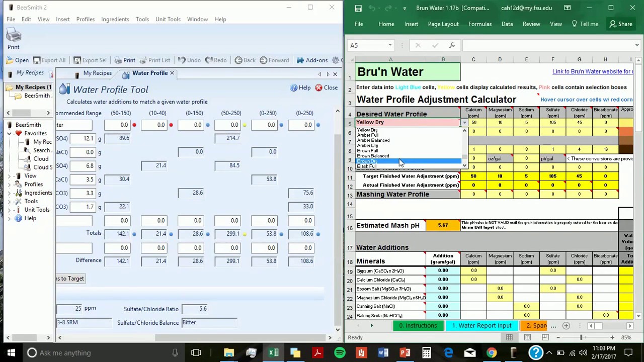This screenshot has width=644, height=362.
Task: Open the Calculator from the taskbar
Action: [x=426, y=353]
